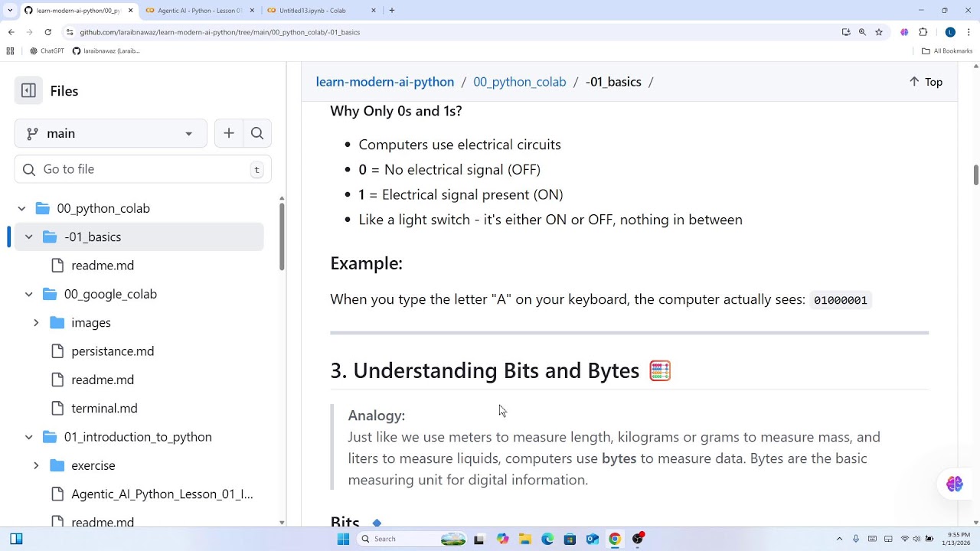Click the site information icon in address bar
Screen dimensions: 980x551
70,32
